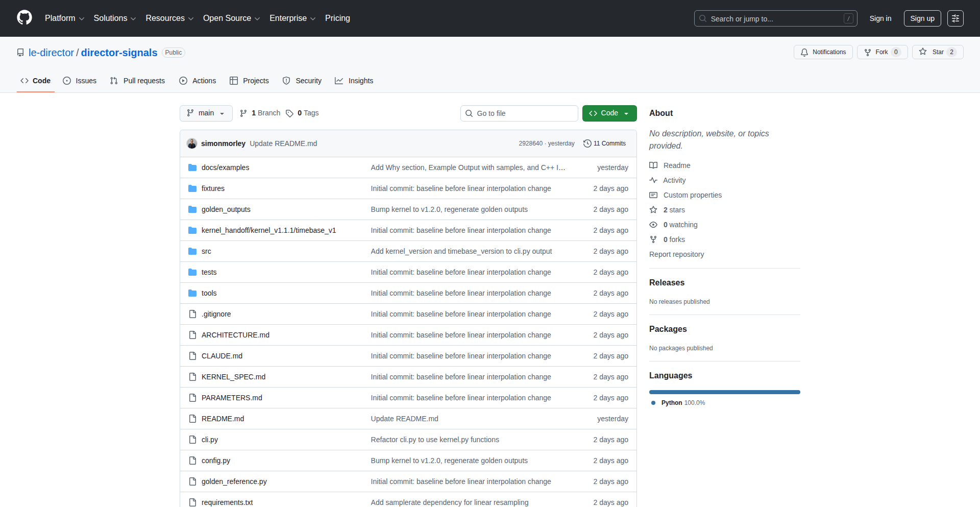The height and width of the screenshot is (507, 980).
Task: Click the Notifications bell button
Action: click(823, 52)
